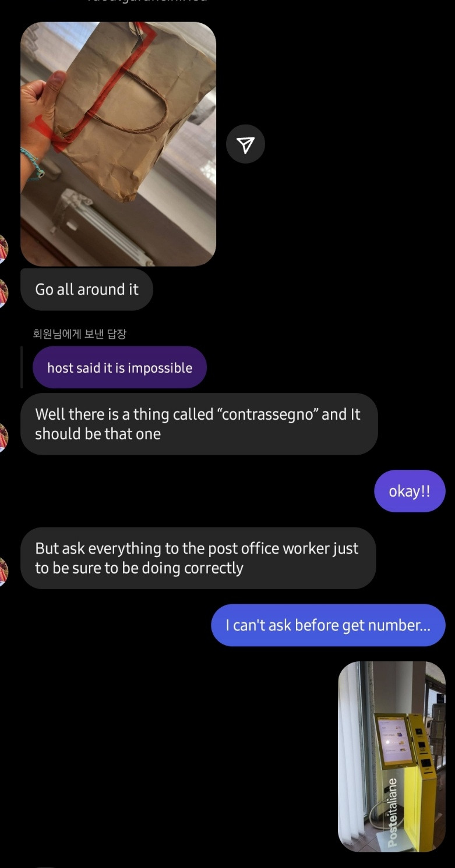The image size is (455, 868).
Task: Select the "Go all around it" message bubble
Action: coord(87,289)
